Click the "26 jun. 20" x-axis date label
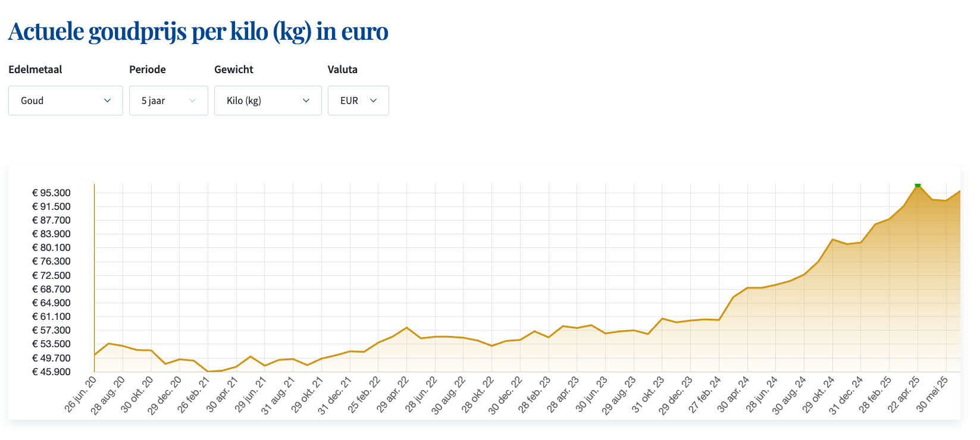The image size is (980, 440). tap(81, 394)
